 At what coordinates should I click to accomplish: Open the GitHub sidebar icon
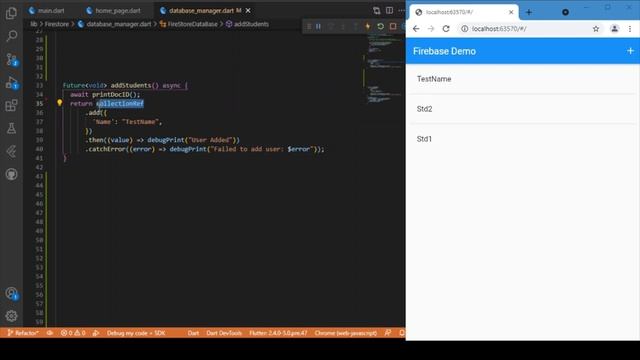(11, 174)
